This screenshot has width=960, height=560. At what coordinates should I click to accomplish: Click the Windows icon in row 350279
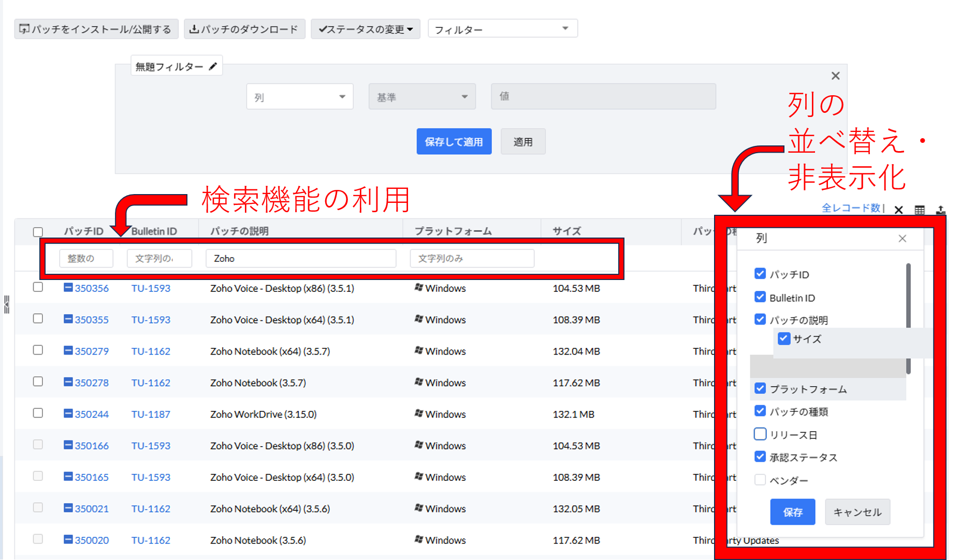[419, 350]
